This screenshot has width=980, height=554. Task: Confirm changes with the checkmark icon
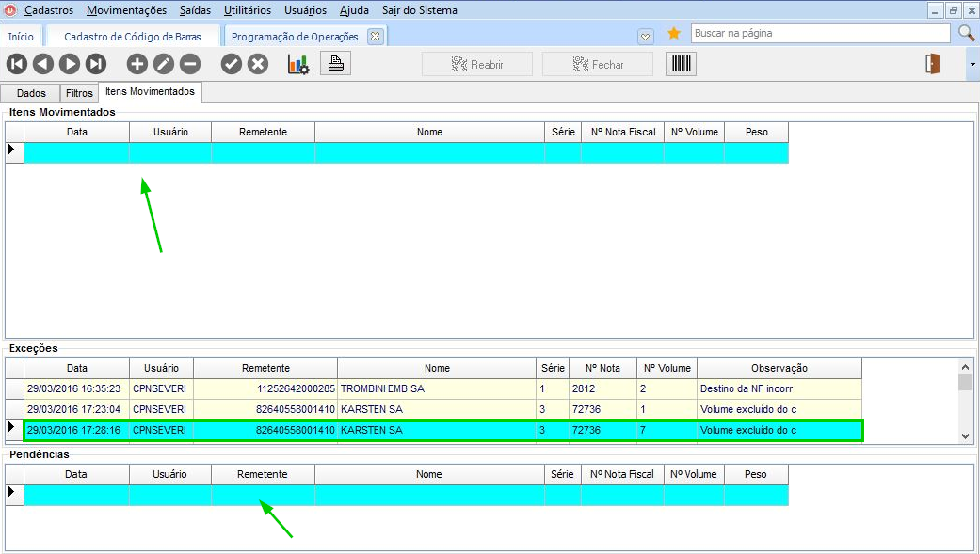pyautogui.click(x=232, y=64)
